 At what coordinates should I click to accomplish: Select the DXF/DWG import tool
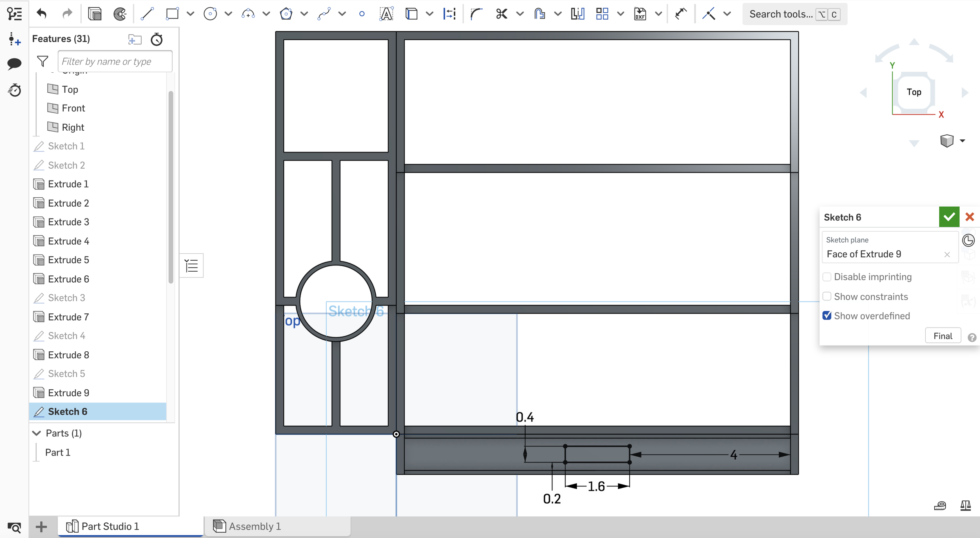coord(639,13)
